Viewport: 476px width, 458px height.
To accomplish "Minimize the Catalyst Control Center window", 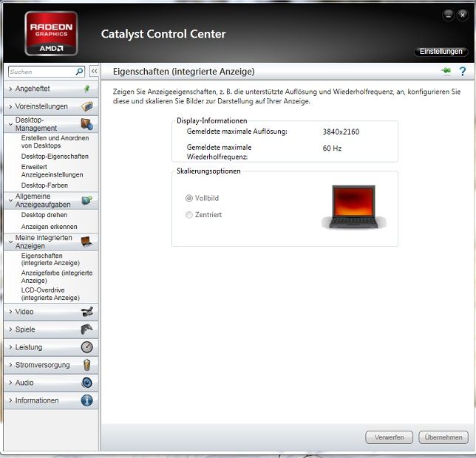I will point(449,15).
